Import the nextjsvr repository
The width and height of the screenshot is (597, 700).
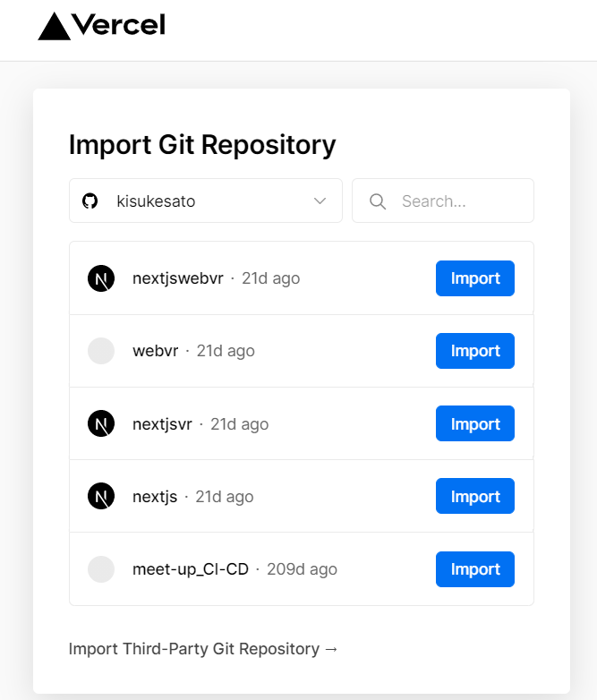click(475, 423)
